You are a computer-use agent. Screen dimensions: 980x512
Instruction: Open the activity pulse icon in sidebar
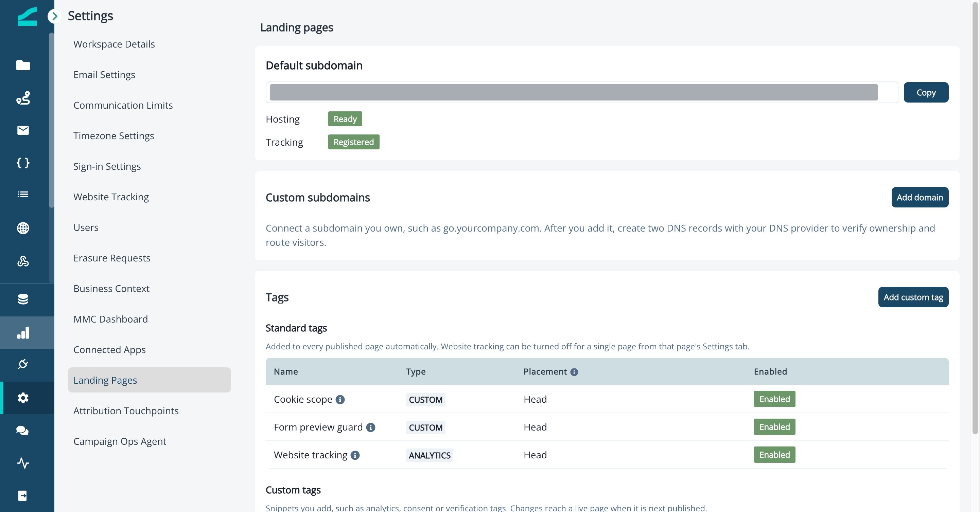(23, 463)
